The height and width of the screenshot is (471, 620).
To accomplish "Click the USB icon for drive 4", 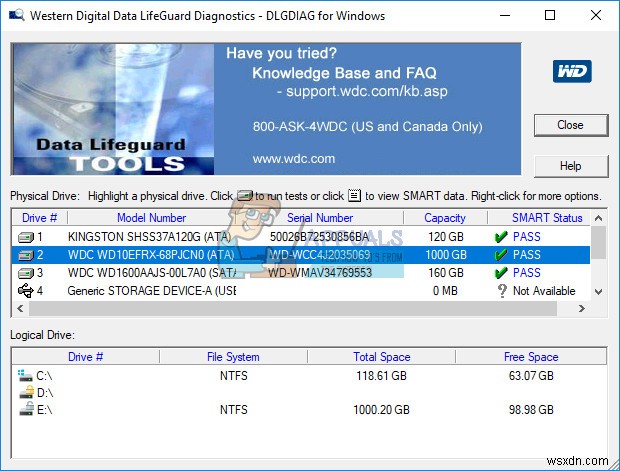I will coord(26,291).
